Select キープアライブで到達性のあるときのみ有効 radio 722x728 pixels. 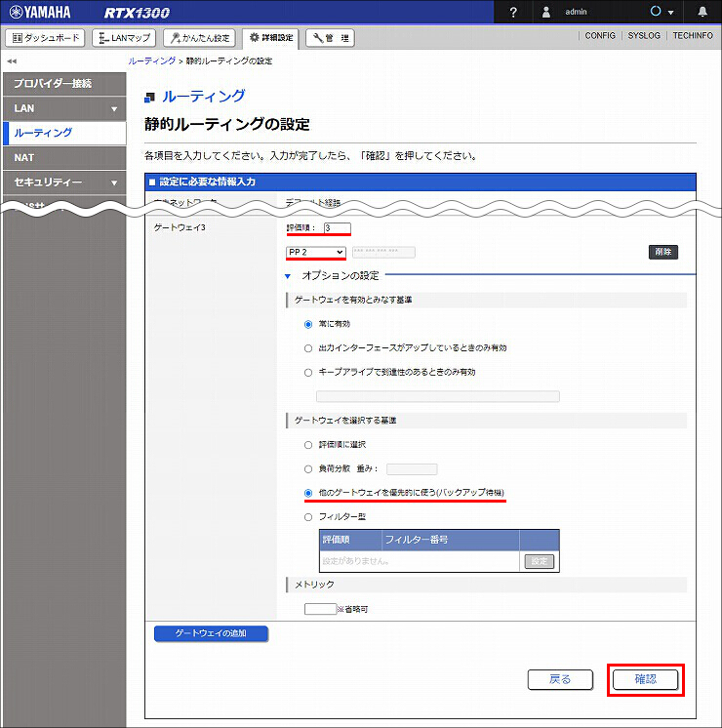(x=308, y=373)
